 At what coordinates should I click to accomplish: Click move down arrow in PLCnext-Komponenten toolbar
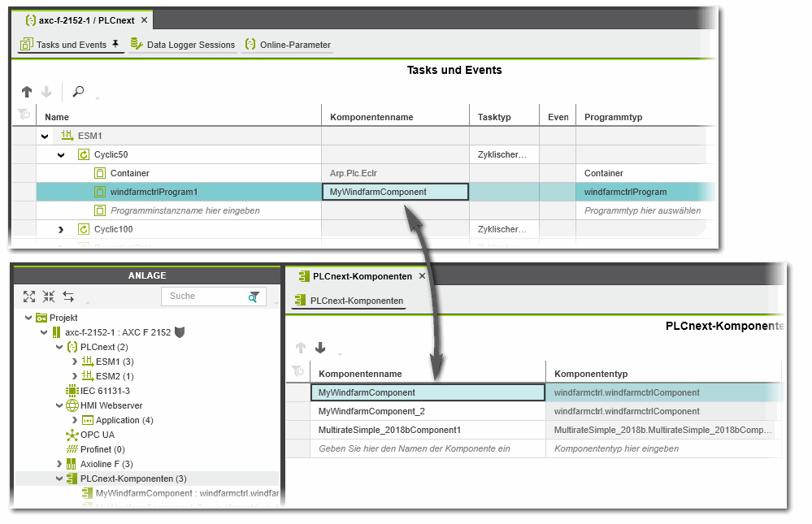(320, 348)
